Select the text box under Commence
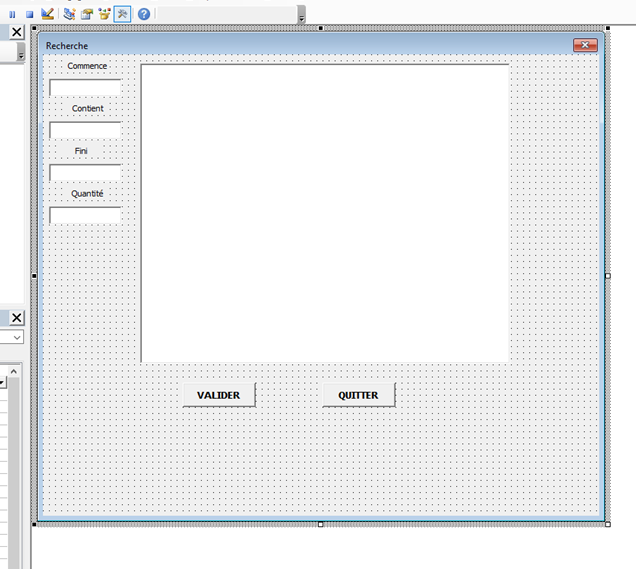Screen dimensions: 636x569 (x=85, y=88)
